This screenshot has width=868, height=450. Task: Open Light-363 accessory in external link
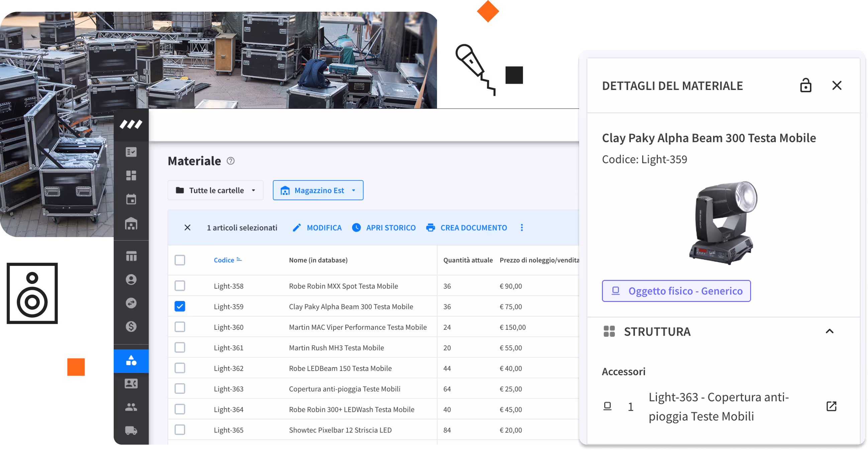coord(831,406)
